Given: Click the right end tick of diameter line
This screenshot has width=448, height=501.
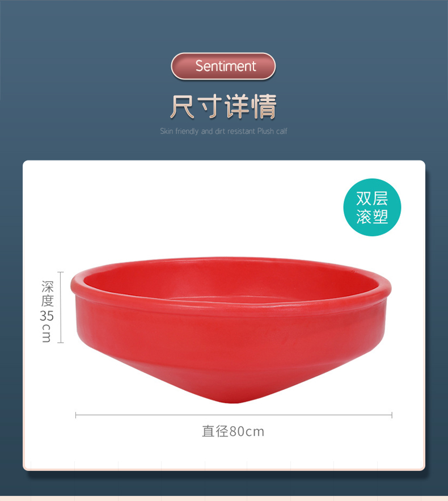Looking at the screenshot, I should (392, 415).
